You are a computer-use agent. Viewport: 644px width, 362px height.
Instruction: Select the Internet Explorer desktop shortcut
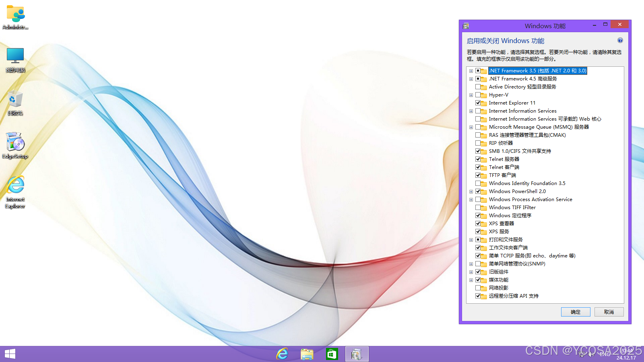tap(15, 192)
